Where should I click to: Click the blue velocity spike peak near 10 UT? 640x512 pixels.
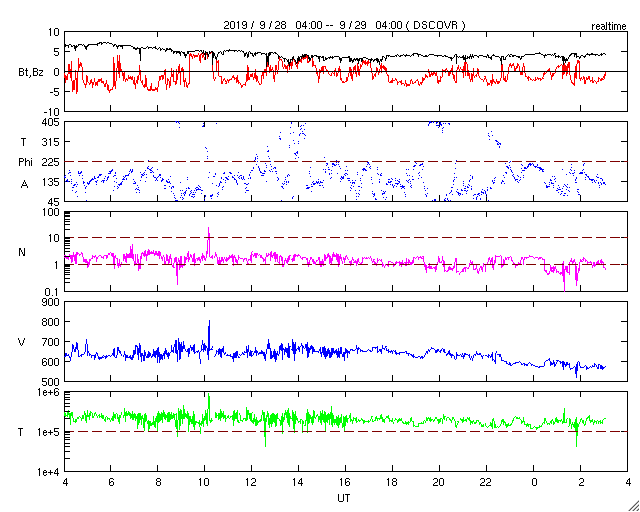[209, 322]
